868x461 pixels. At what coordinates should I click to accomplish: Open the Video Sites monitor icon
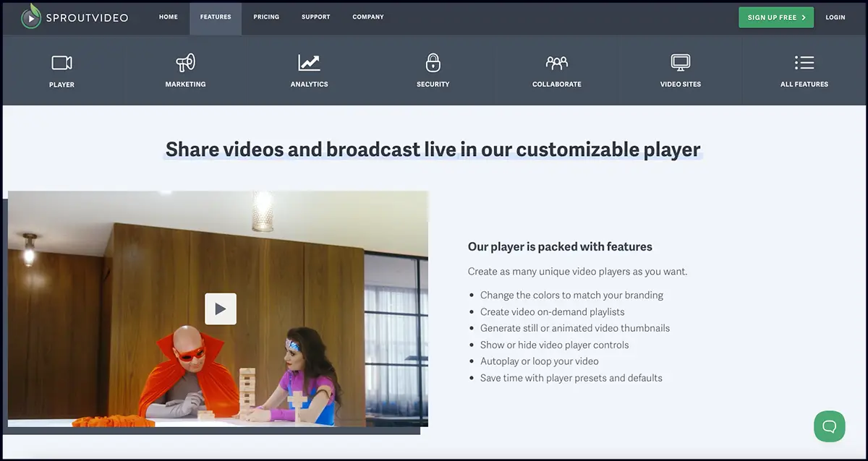[x=681, y=63]
